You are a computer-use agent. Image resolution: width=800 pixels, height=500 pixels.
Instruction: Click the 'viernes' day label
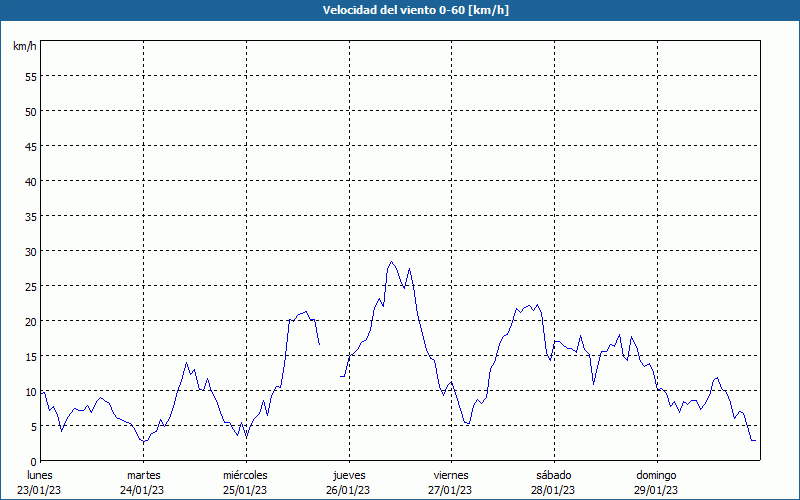click(451, 475)
